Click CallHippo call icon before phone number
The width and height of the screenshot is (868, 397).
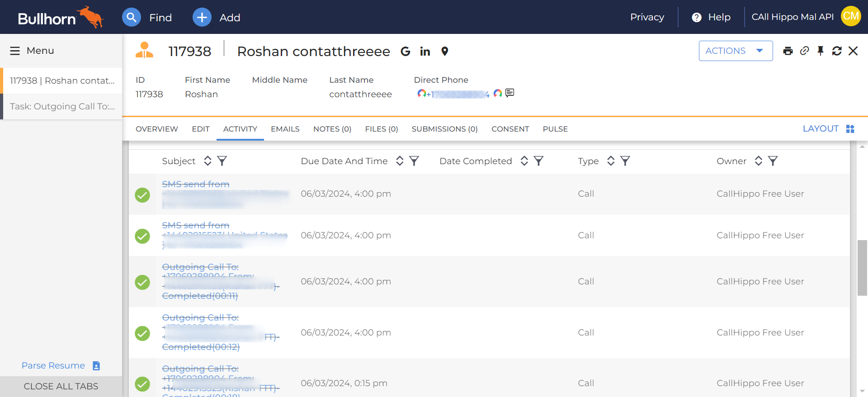click(x=421, y=93)
